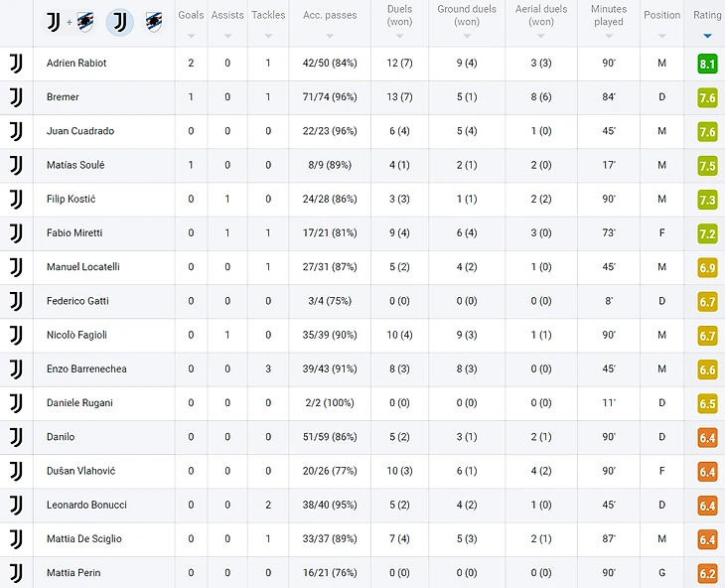
Task: Click Juventus crest beside Mattia Perin
Action: pos(16,573)
